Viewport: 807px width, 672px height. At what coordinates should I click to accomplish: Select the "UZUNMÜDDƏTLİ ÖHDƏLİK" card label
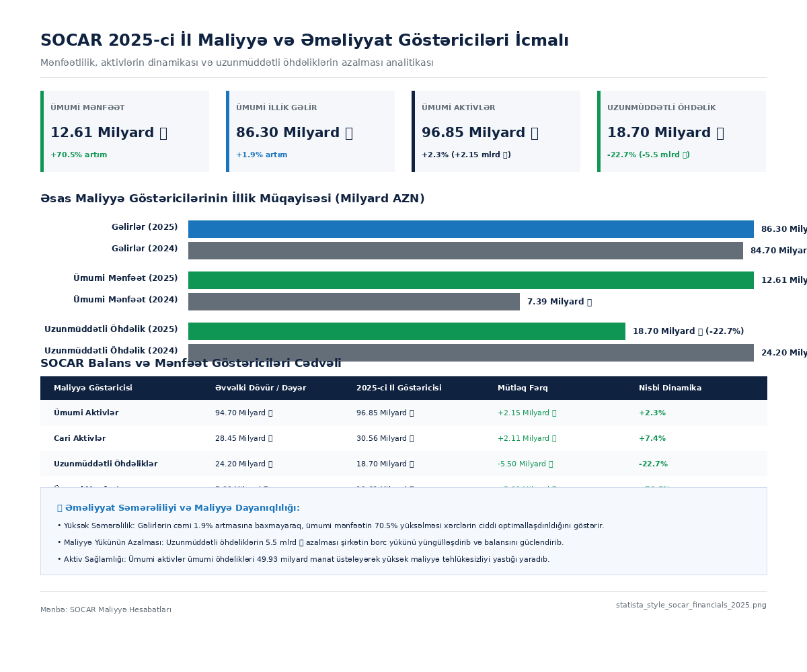661,108
